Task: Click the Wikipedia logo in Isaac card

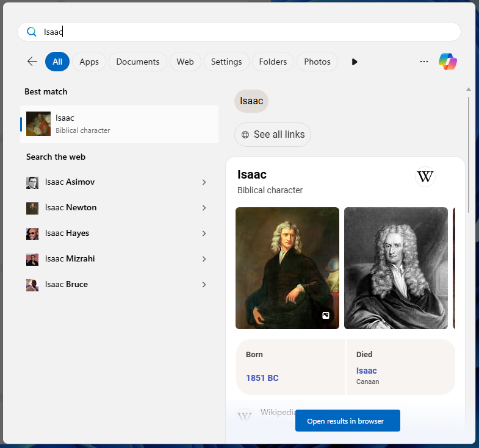Action: pos(425,177)
